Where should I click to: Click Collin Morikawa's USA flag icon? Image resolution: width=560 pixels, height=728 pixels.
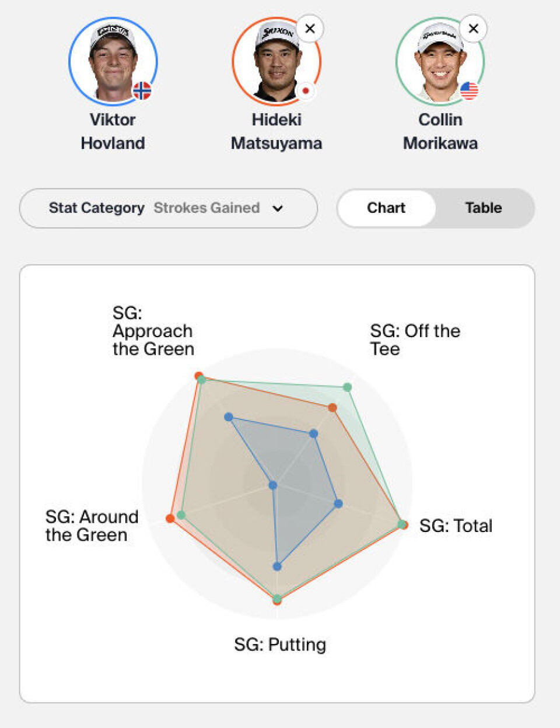tap(468, 90)
